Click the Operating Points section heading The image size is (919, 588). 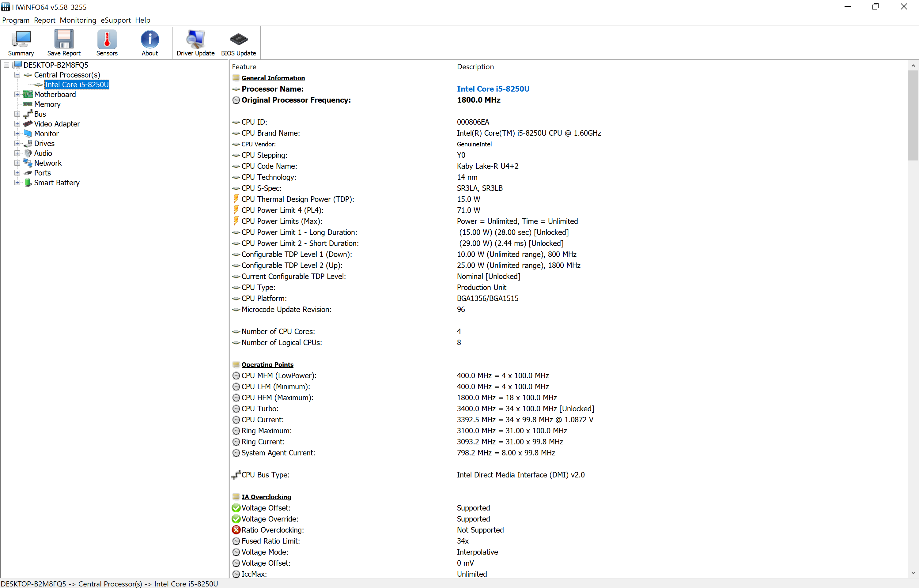click(268, 365)
